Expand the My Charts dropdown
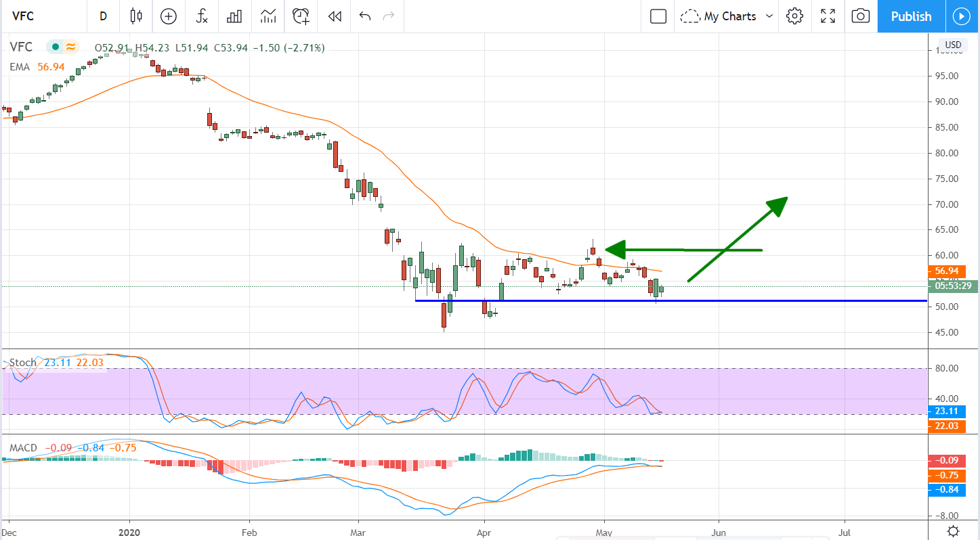This screenshot has width=980, height=540. click(x=769, y=16)
